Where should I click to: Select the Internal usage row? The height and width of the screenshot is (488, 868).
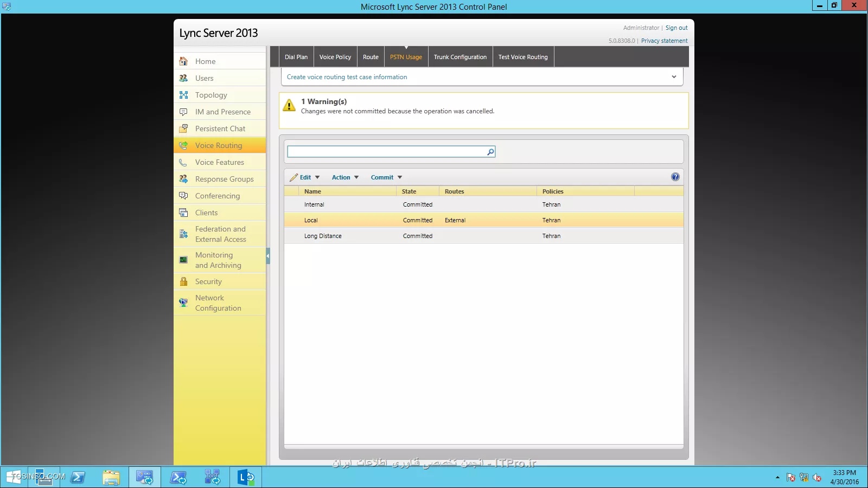click(483, 204)
